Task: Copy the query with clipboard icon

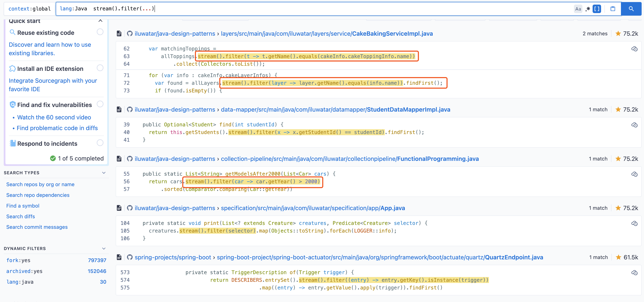Action: click(x=613, y=9)
